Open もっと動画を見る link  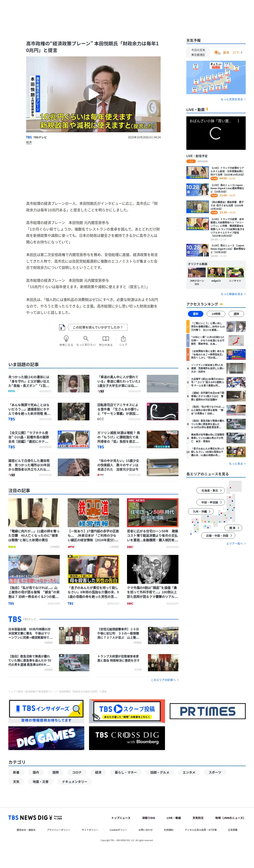tap(233, 294)
